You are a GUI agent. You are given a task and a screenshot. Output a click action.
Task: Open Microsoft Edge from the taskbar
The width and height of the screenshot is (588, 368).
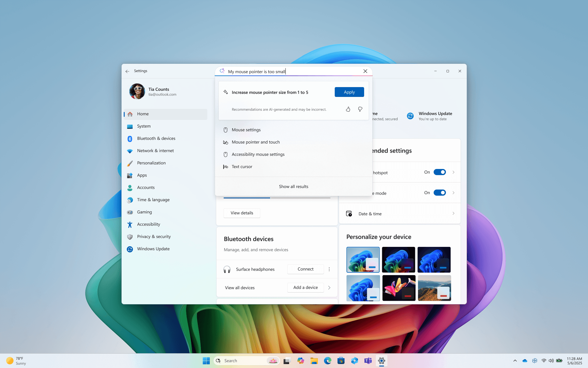327,361
